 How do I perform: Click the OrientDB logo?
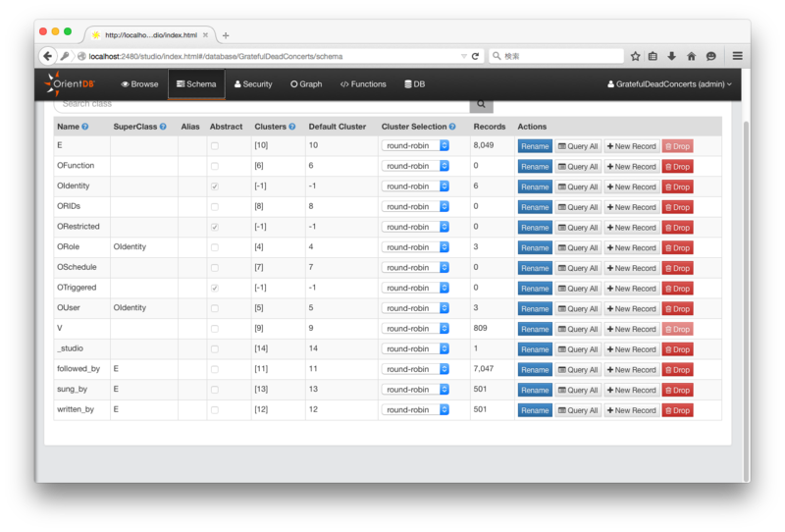click(70, 83)
